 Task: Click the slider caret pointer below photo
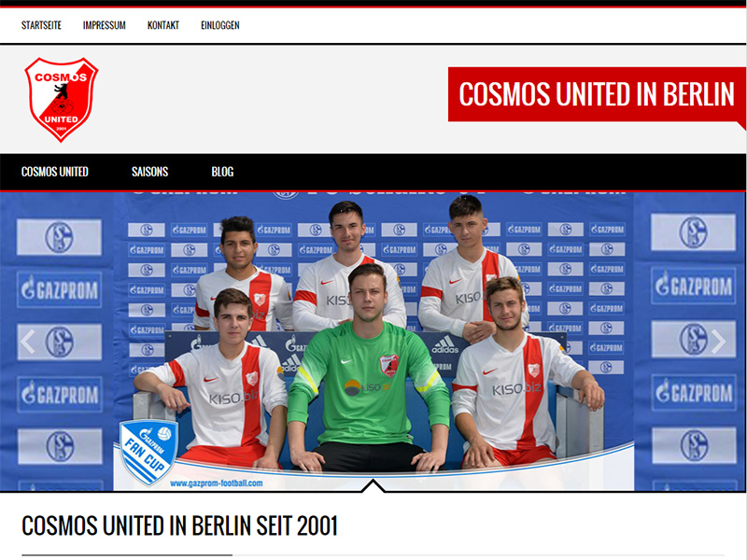coord(373,486)
